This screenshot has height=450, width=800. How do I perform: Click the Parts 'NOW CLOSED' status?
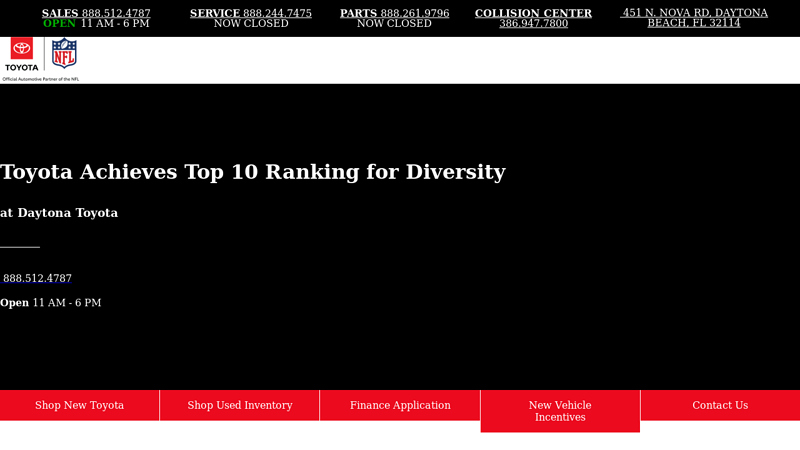point(394,23)
